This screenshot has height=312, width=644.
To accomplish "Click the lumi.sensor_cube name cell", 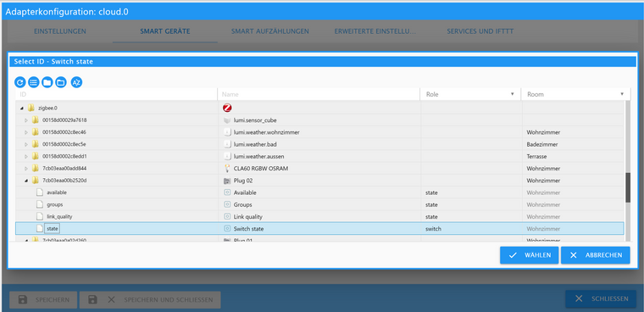I will [319, 120].
